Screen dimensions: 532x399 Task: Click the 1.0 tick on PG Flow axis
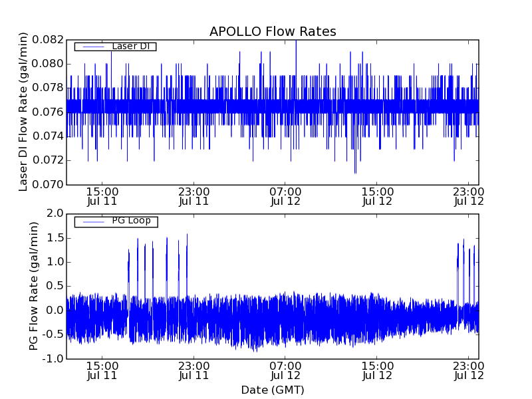point(55,262)
